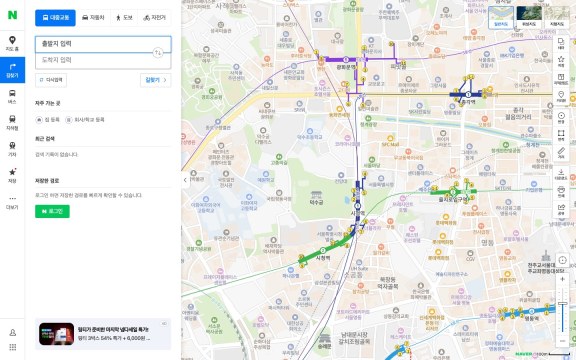
Task: Focus the start location input field
Action: pos(103,44)
